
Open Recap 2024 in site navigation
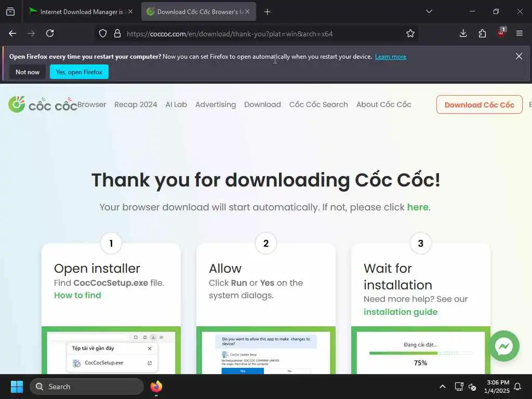pyautogui.click(x=136, y=104)
